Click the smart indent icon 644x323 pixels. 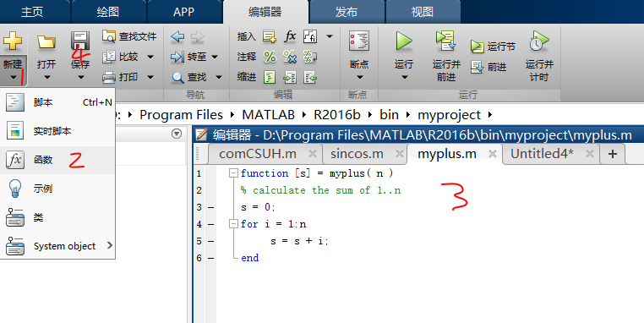click(x=270, y=77)
